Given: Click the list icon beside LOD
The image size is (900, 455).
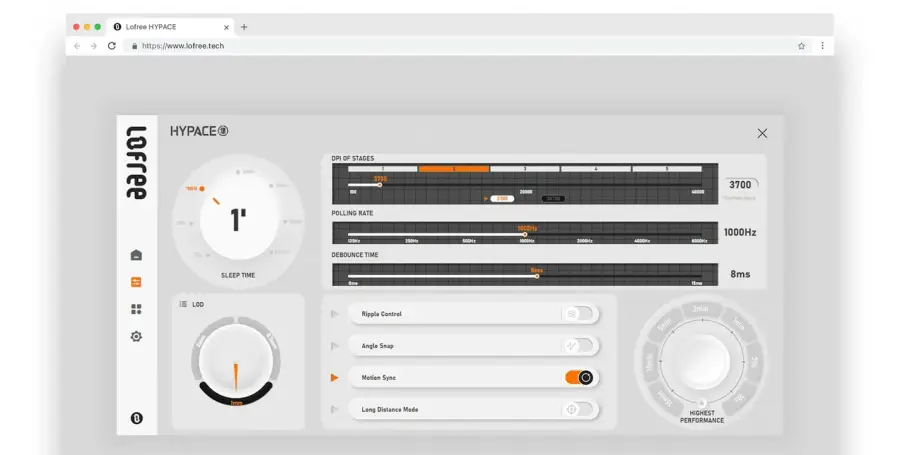Looking at the screenshot, I should coord(183,304).
